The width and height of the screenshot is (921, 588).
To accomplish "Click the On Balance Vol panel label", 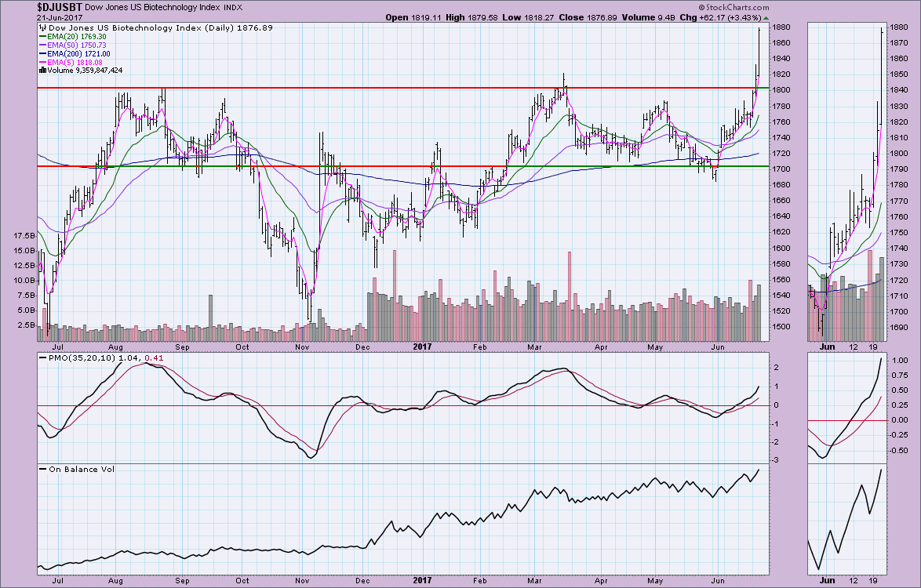I will pos(82,469).
